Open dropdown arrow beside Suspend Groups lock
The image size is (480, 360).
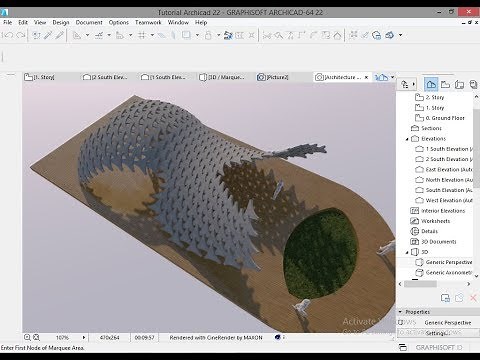pyautogui.click(x=219, y=35)
